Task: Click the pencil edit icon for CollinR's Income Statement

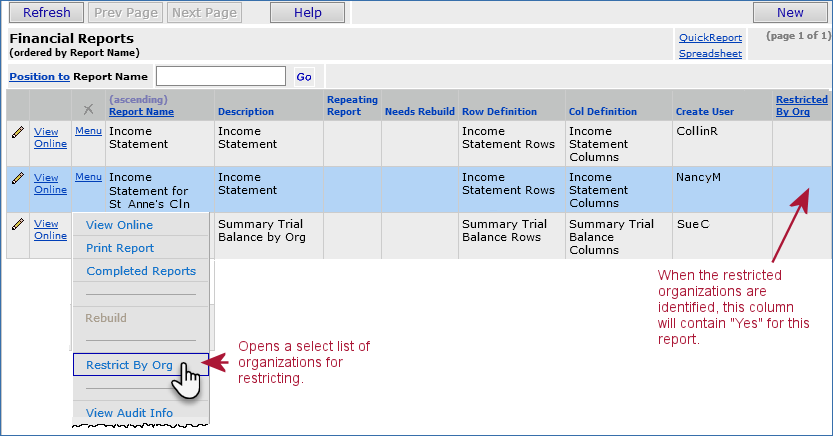Action: [x=17, y=131]
